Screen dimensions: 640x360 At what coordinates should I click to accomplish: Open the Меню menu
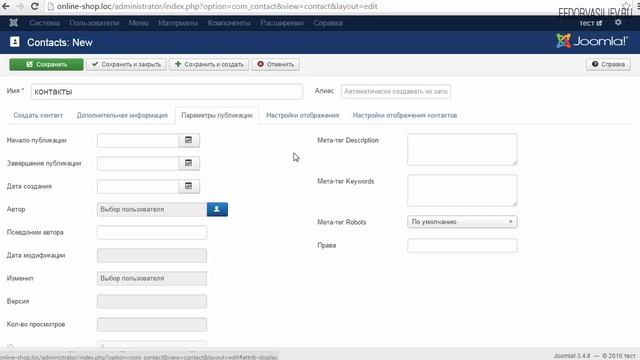pos(138,23)
